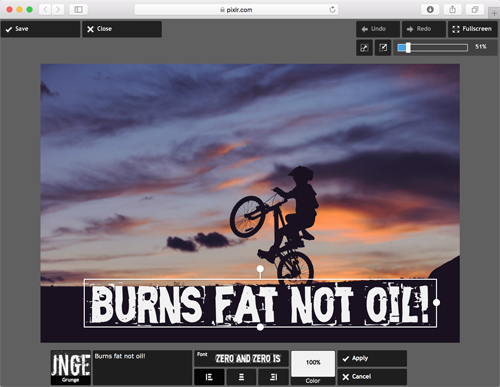Viewport: 500px width, 387px height.
Task: Open Safari share icon
Action: click(x=452, y=9)
